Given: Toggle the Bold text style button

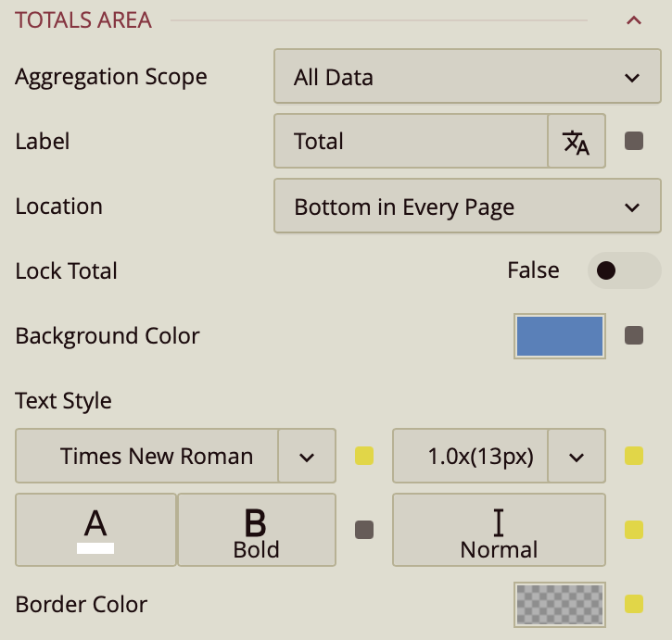Looking at the screenshot, I should [257, 530].
